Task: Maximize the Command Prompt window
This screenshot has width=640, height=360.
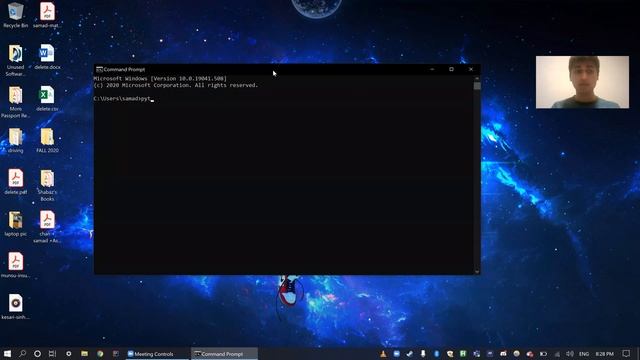Action: click(x=451, y=69)
